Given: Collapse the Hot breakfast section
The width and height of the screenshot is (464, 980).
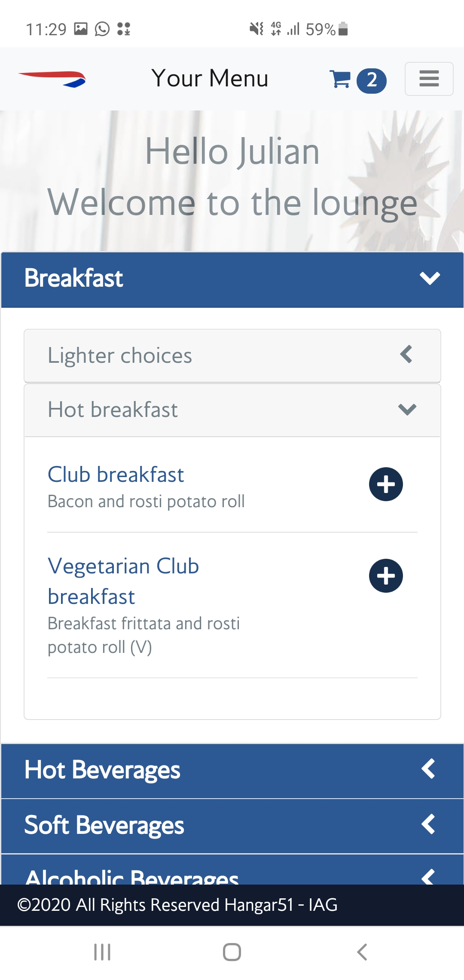Looking at the screenshot, I should coord(407,409).
